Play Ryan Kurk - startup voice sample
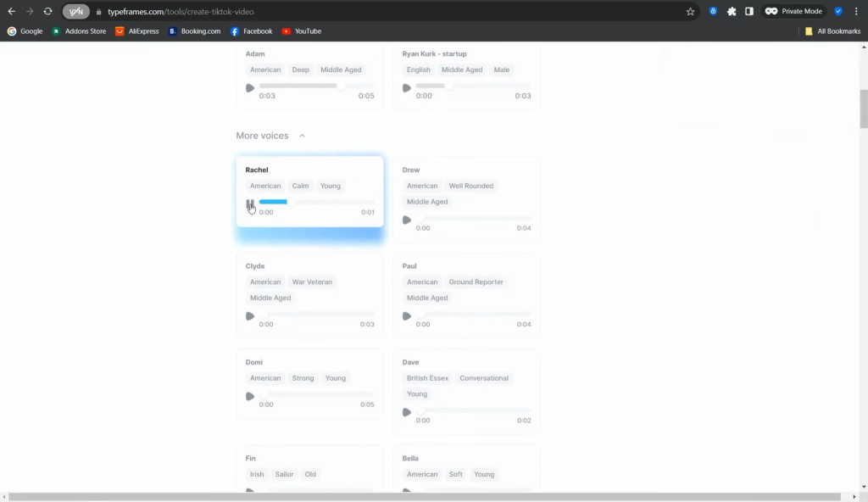The width and height of the screenshot is (868, 502). click(407, 88)
